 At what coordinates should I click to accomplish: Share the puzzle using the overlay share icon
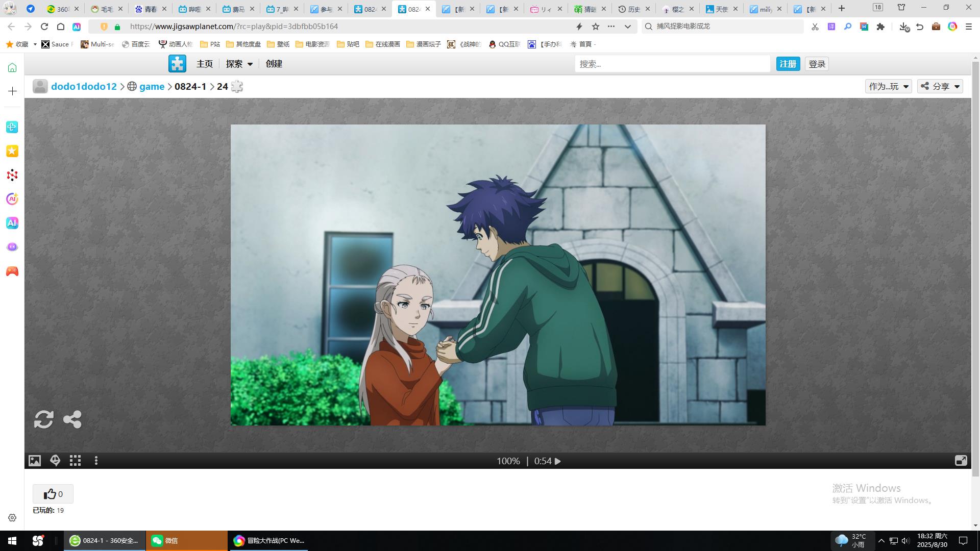72,419
